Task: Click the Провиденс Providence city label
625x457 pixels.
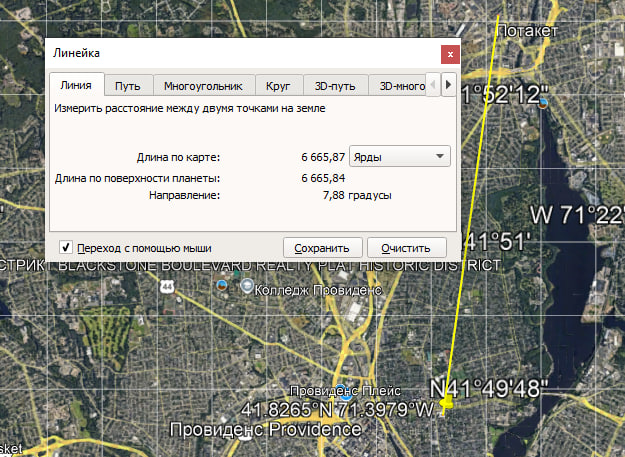Action: [x=265, y=430]
